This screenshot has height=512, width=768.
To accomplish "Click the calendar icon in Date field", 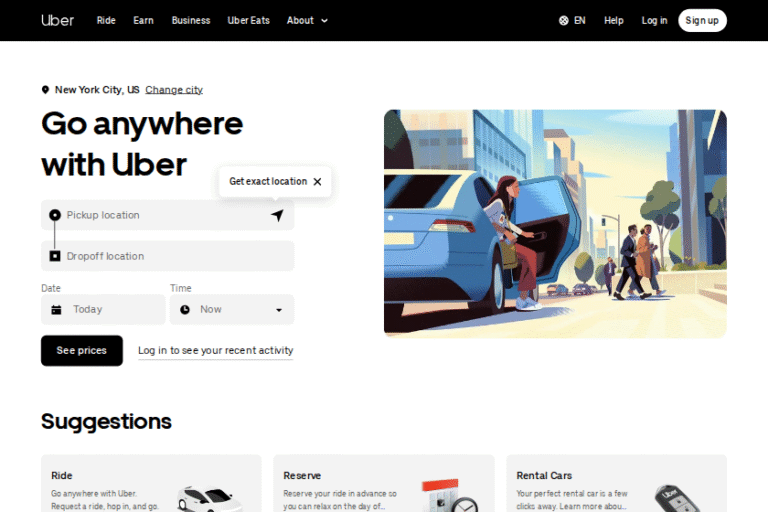I will pos(56,310).
